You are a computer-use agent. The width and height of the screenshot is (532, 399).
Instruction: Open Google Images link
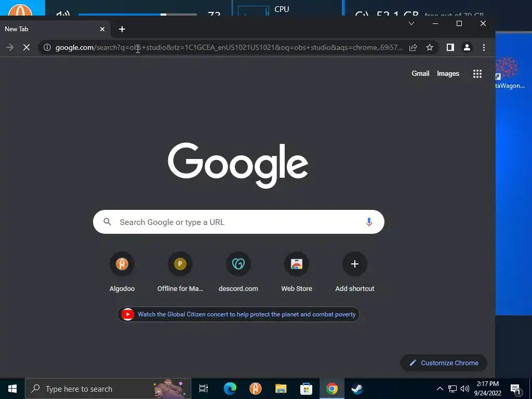point(448,74)
